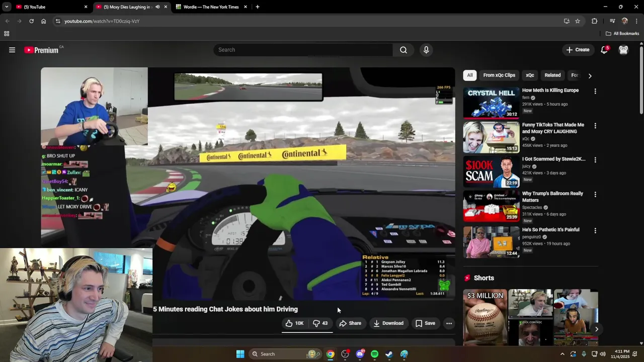Screen dimensions: 644x362
Task: Open Chrome tab search dropdown
Action: click(x=7, y=7)
